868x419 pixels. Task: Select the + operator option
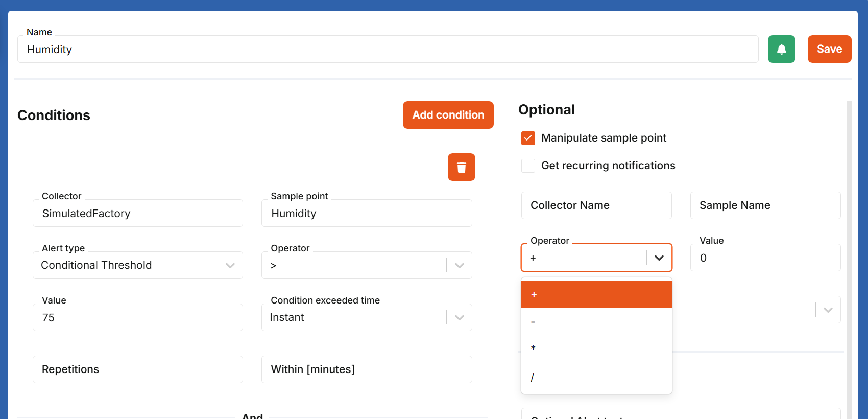(596, 294)
